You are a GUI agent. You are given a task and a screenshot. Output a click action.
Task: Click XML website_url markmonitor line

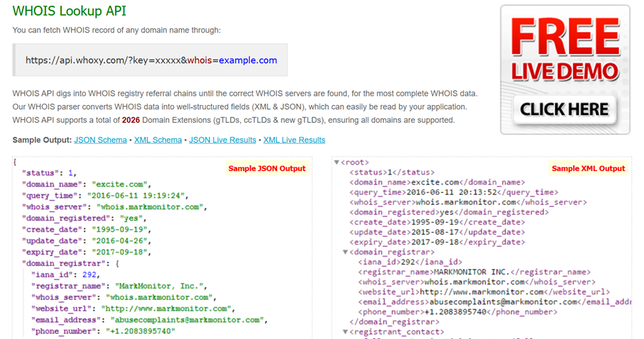(x=484, y=291)
